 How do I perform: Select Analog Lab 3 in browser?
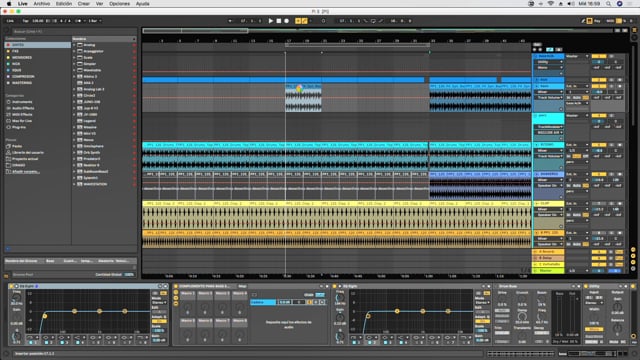(x=93, y=89)
